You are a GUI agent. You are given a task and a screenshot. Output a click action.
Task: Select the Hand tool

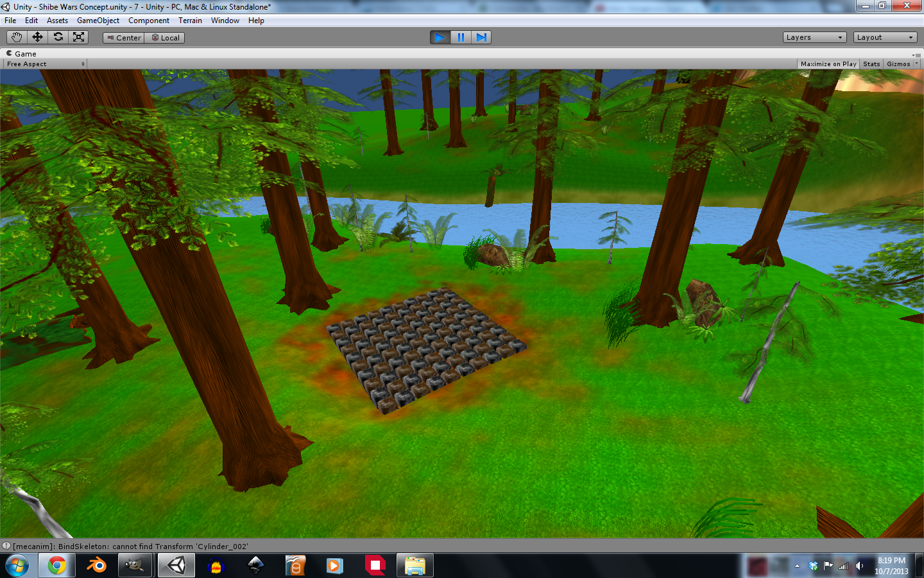tap(17, 37)
